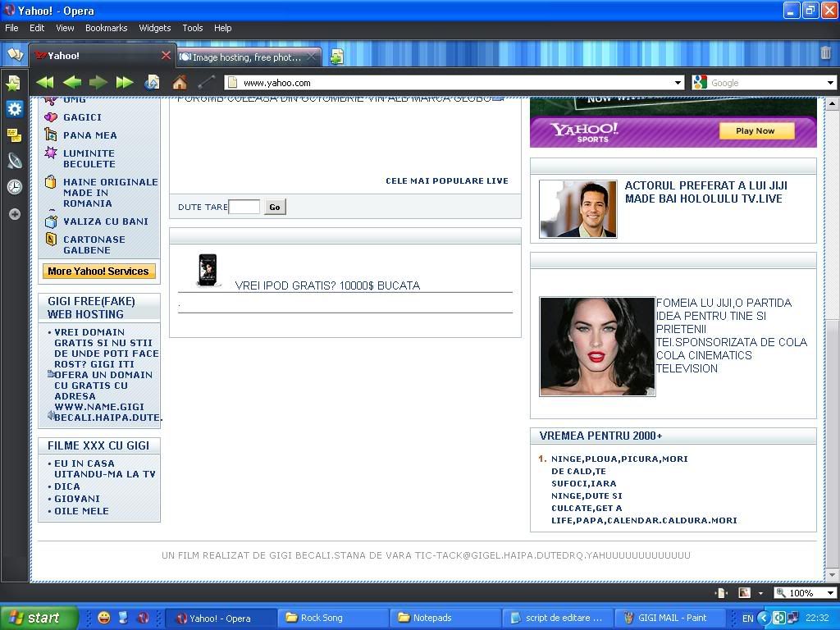
Task: Expand the Google search field dropdown
Action: (x=829, y=83)
